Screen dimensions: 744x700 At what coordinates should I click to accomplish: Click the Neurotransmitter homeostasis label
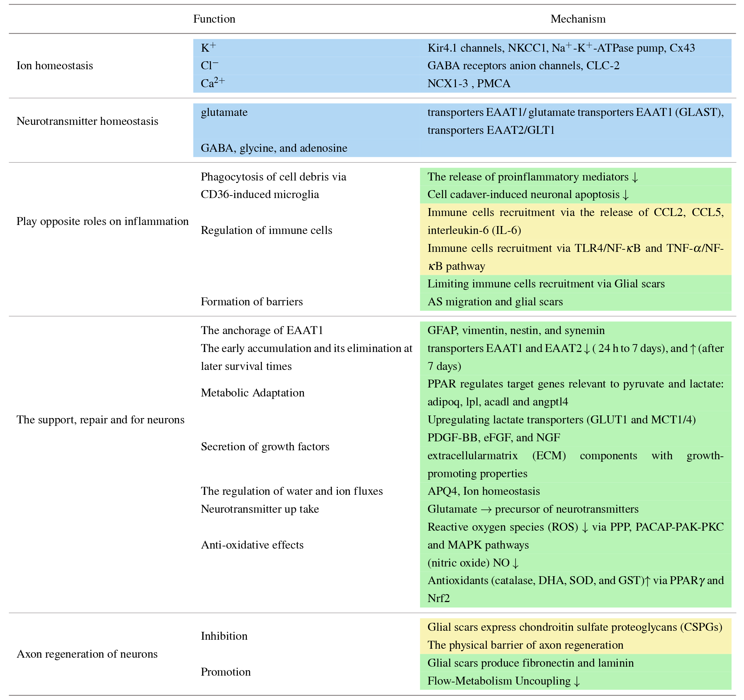[x=87, y=121]
